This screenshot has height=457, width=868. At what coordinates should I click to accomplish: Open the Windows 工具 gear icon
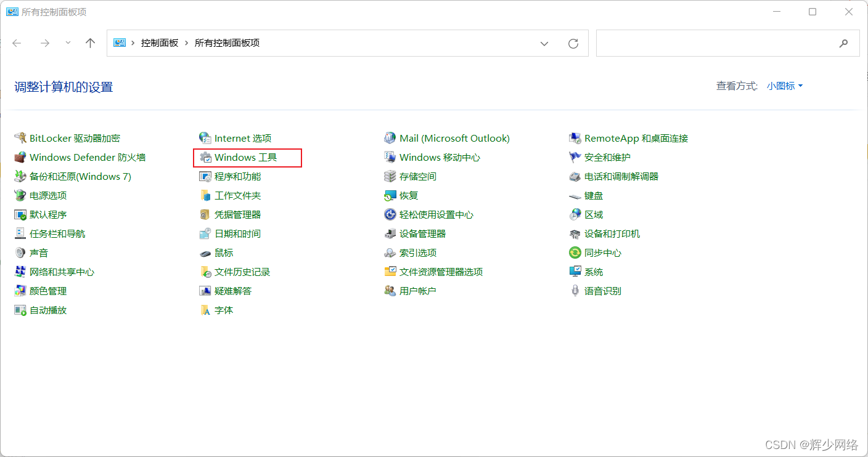pyautogui.click(x=205, y=157)
